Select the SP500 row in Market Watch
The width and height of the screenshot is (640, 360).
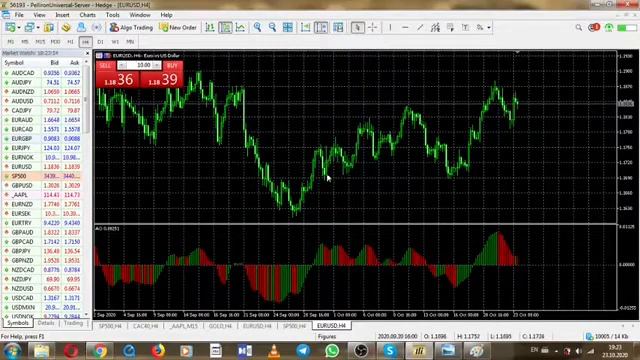[x=42, y=176]
